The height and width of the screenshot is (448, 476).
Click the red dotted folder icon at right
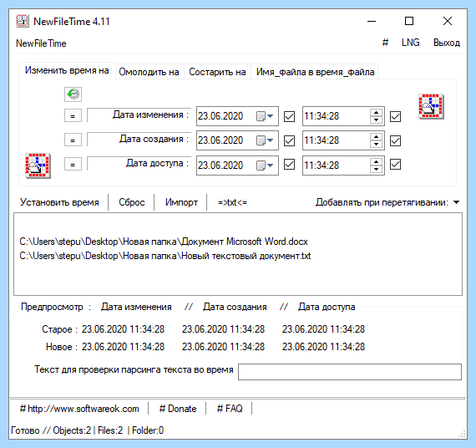431,106
